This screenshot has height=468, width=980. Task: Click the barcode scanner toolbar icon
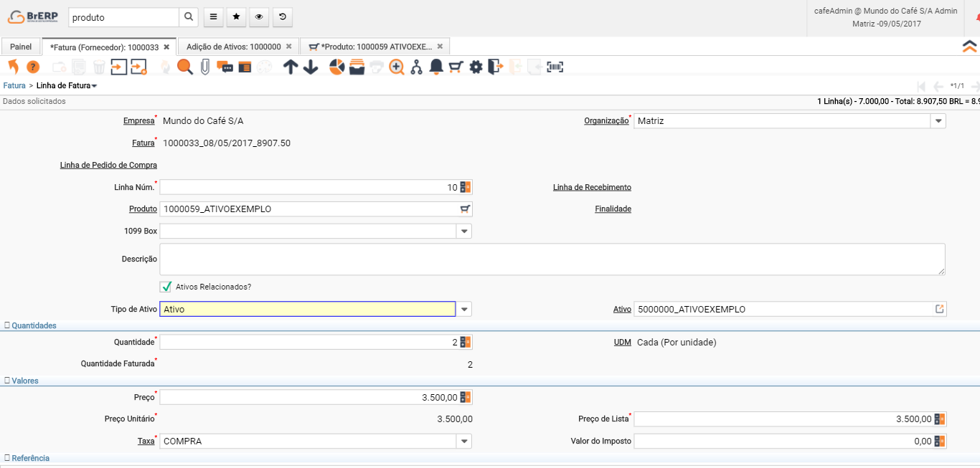point(555,67)
